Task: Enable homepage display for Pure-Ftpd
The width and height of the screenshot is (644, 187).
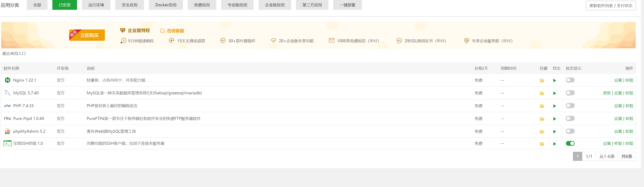Action: pos(570,118)
